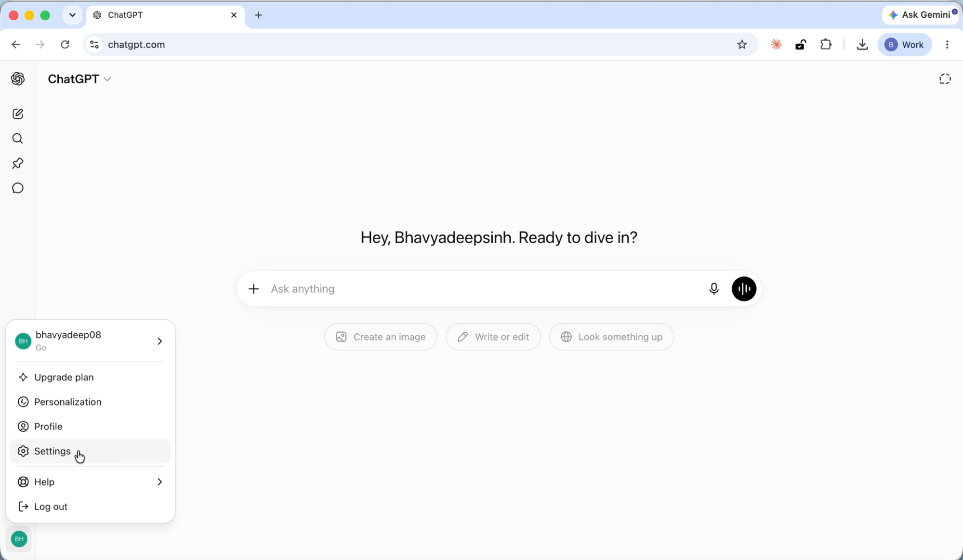Start a new chat with pencil icon
This screenshot has height=560, width=963.
tap(18, 114)
